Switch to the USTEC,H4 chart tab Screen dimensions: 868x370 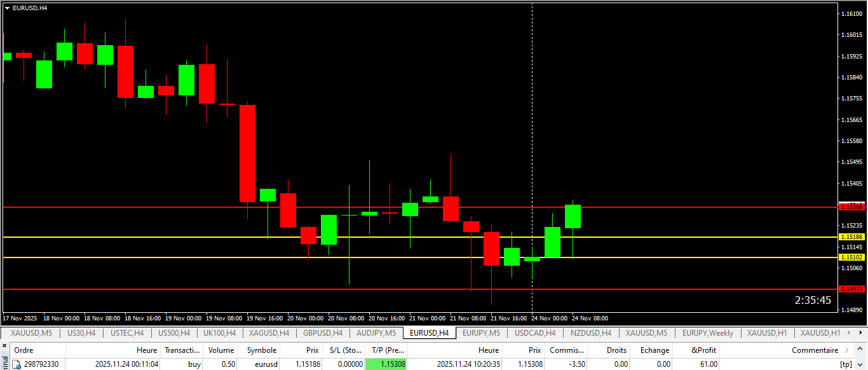pyautogui.click(x=127, y=332)
